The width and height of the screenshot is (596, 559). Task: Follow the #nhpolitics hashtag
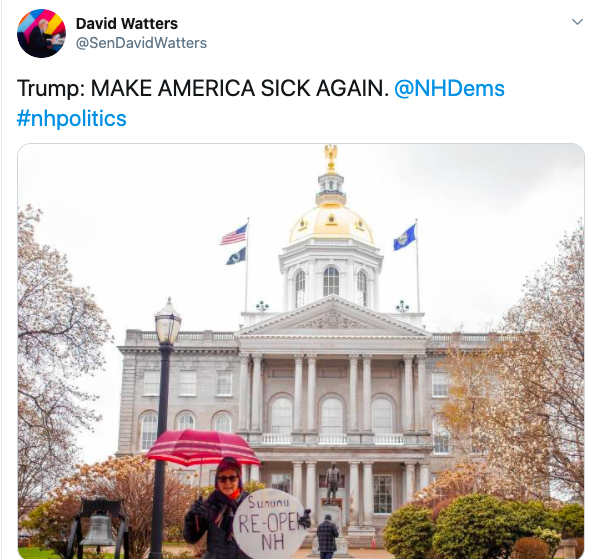pyautogui.click(x=71, y=119)
